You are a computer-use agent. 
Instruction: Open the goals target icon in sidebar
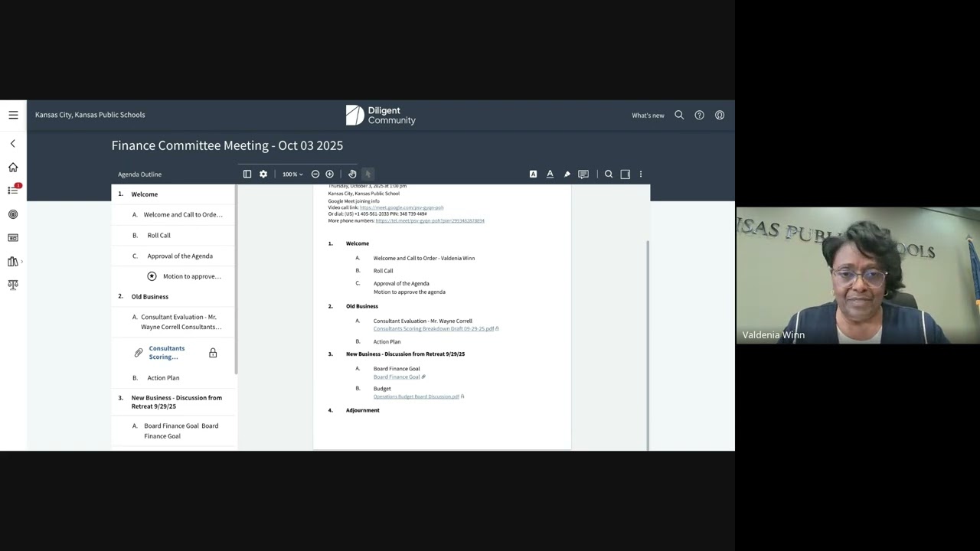(13, 214)
